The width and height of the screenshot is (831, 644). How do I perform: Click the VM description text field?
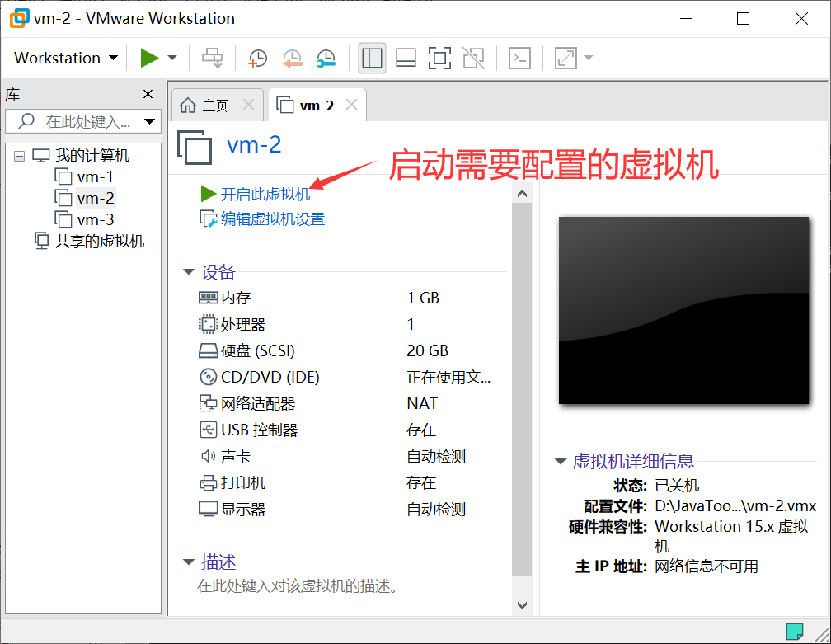tap(298, 586)
